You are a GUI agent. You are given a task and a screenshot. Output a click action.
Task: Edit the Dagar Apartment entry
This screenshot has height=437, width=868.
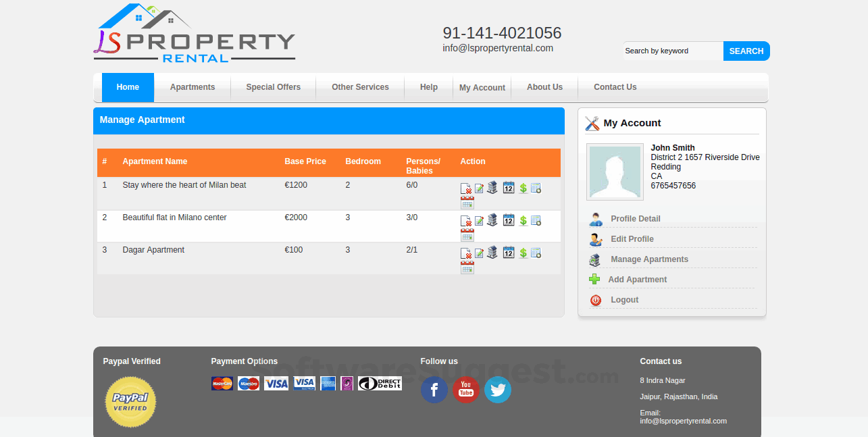click(479, 253)
